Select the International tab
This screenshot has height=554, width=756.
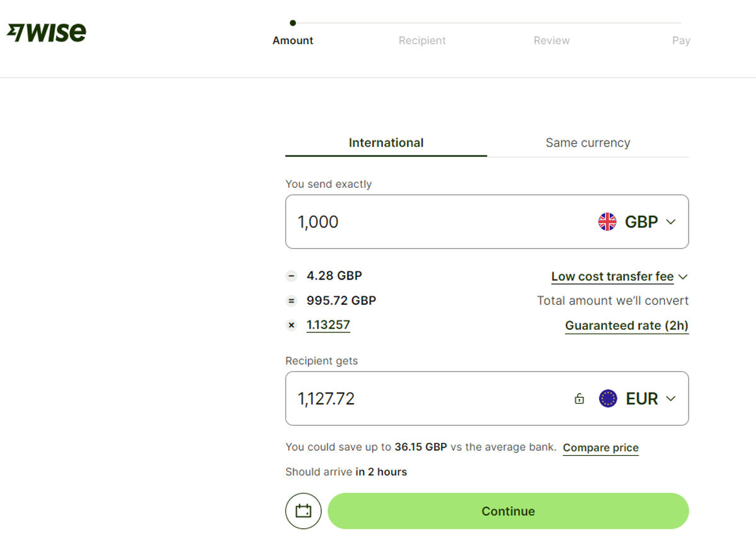pos(386,143)
